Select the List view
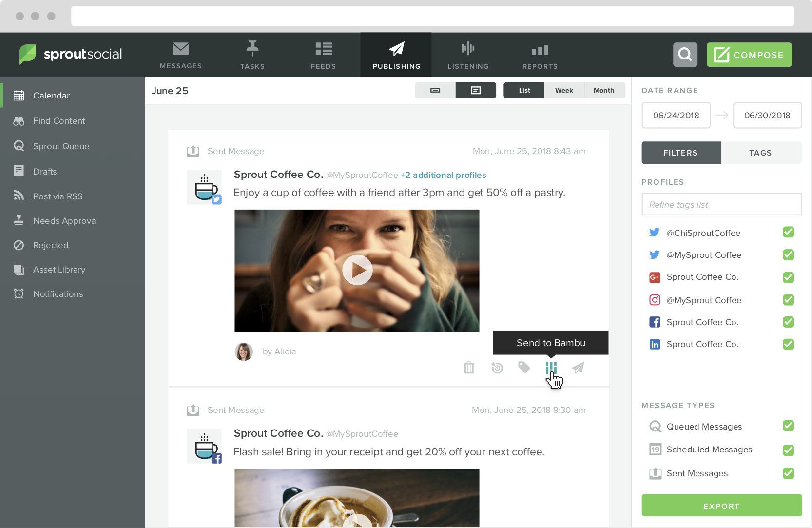This screenshot has width=812, height=528. tap(524, 90)
